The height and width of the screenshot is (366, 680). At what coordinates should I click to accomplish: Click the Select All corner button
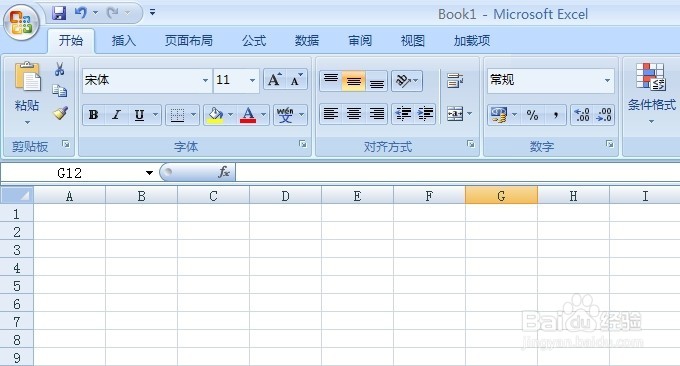[17, 196]
